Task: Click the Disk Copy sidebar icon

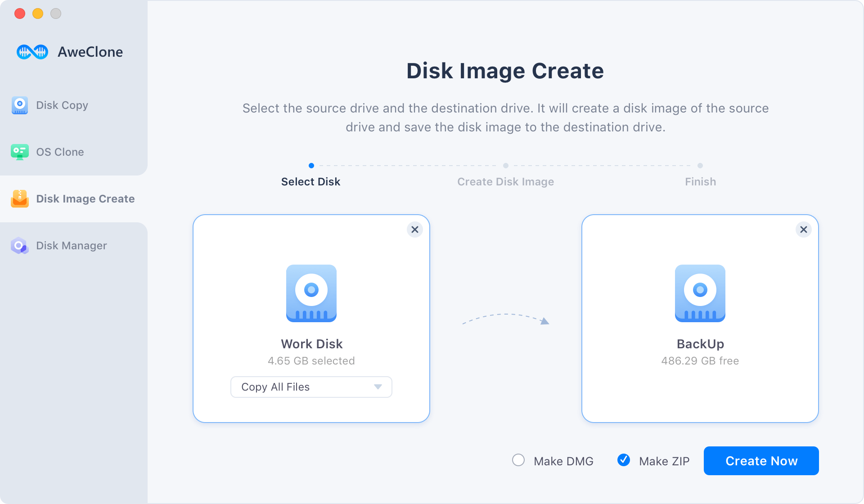Action: coord(20,105)
